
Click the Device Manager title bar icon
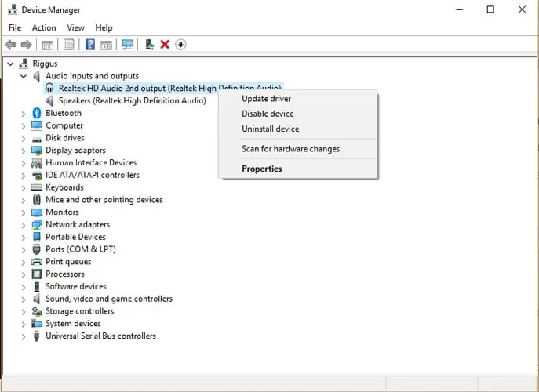[x=13, y=9]
